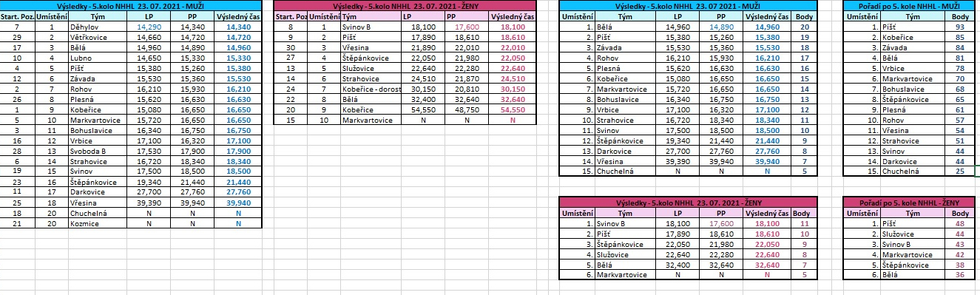Viewport: 980px width, 295px height.
Task: Click the 'Body' header in women's points table
Action: point(804,212)
